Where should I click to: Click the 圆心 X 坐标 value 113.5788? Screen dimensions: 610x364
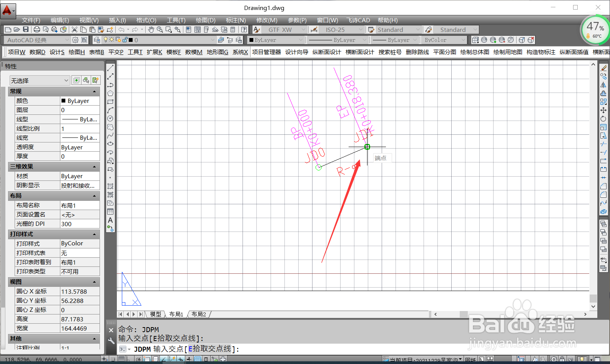point(80,291)
